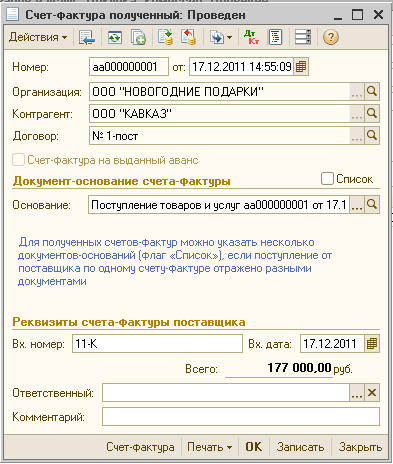
Task: Close the window with title bar X
Action: pyautogui.click(x=378, y=15)
